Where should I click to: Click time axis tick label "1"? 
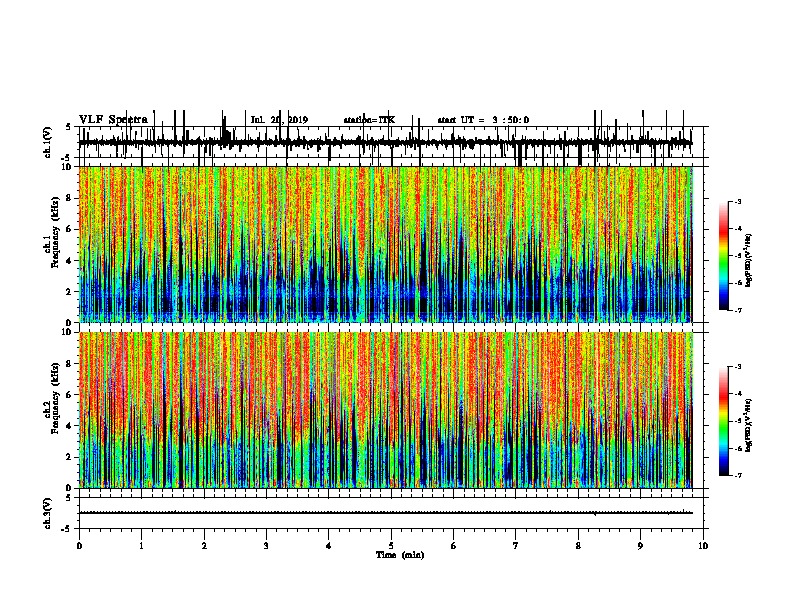click(141, 545)
